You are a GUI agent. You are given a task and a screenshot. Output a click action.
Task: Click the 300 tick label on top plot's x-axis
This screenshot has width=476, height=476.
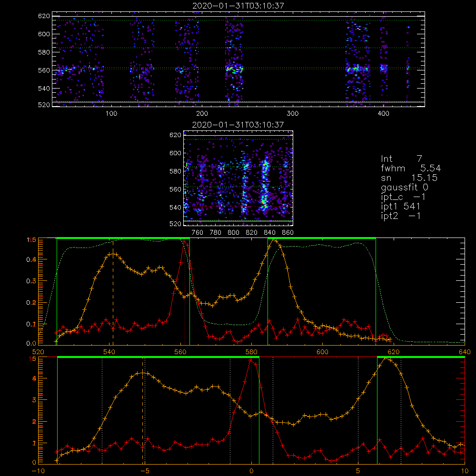click(x=293, y=114)
